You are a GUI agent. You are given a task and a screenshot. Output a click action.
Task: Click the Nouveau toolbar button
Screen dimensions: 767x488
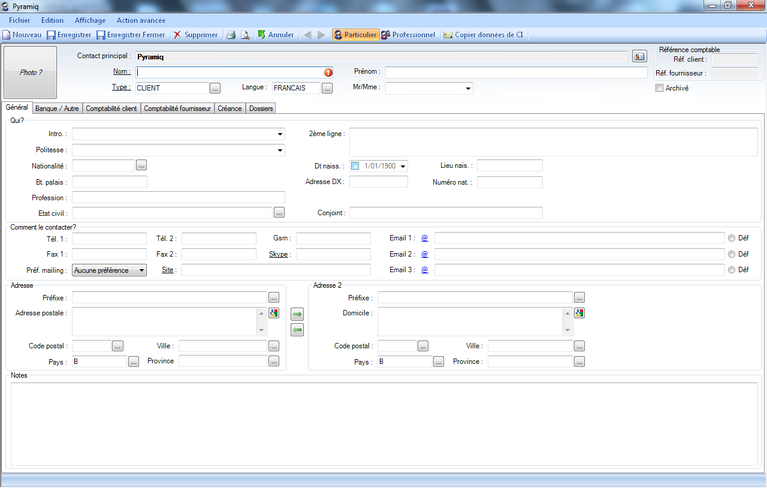click(x=22, y=34)
